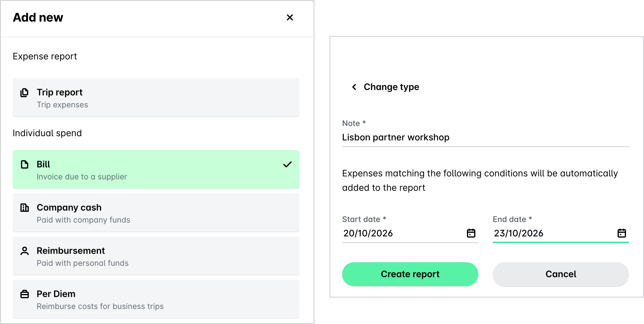Click 'Invoice due to a supplier' description

82,177
